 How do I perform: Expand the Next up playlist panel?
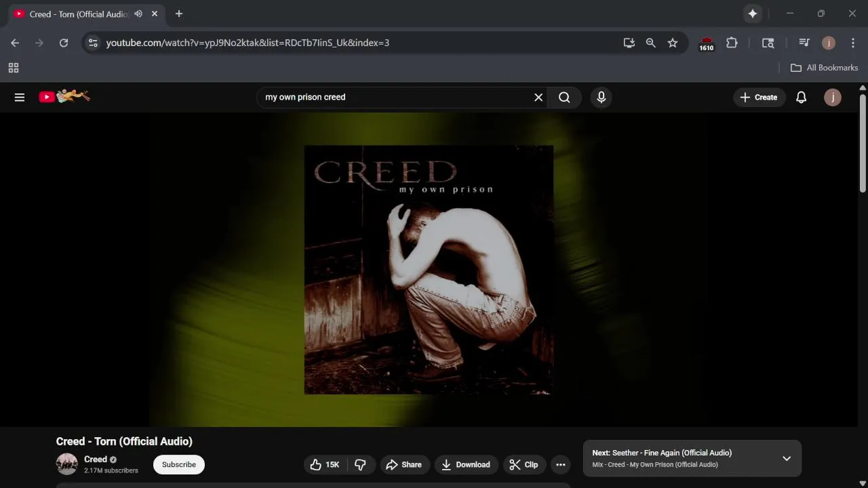tap(787, 458)
